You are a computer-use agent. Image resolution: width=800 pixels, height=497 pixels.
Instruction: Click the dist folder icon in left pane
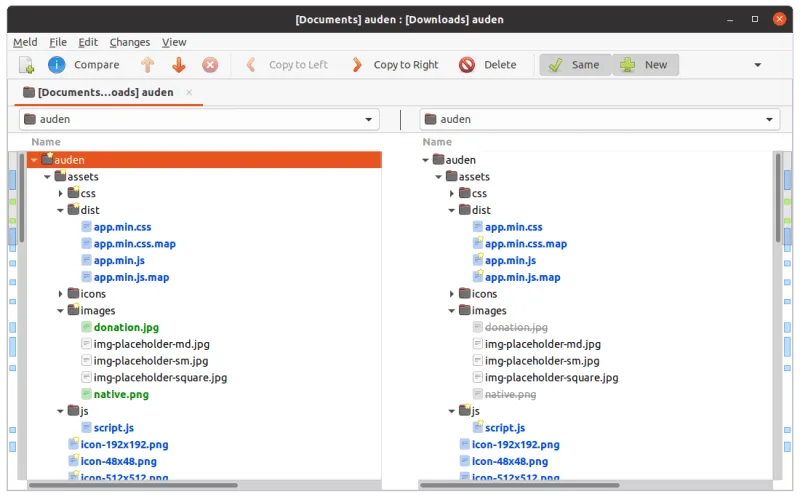point(73,210)
